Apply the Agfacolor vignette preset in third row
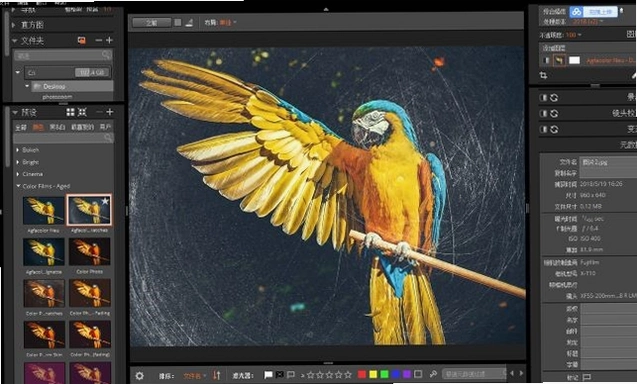Image resolution: width=637 pixels, height=384 pixels. point(43,252)
